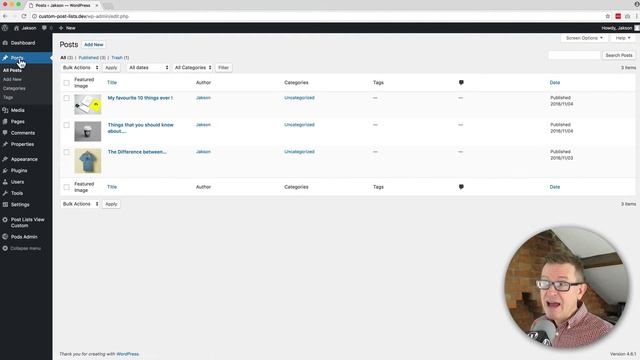Open the comments bubble in admin bar

pyautogui.click(x=44, y=28)
